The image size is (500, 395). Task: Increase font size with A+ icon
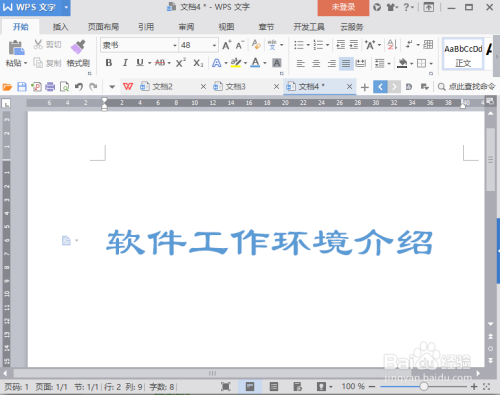pyautogui.click(x=226, y=45)
